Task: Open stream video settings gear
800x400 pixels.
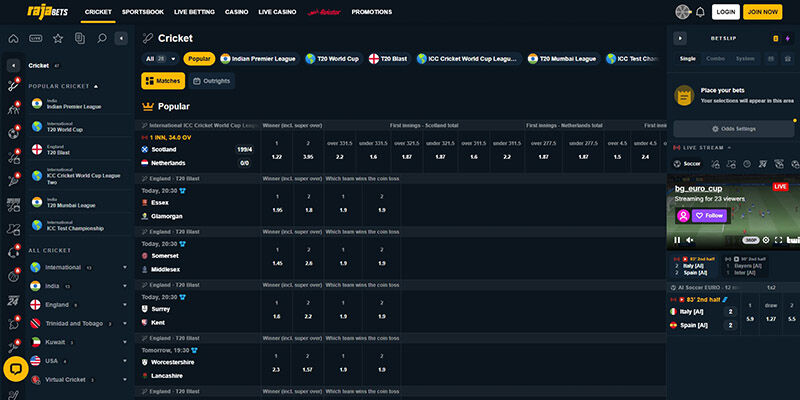Action: click(x=766, y=240)
